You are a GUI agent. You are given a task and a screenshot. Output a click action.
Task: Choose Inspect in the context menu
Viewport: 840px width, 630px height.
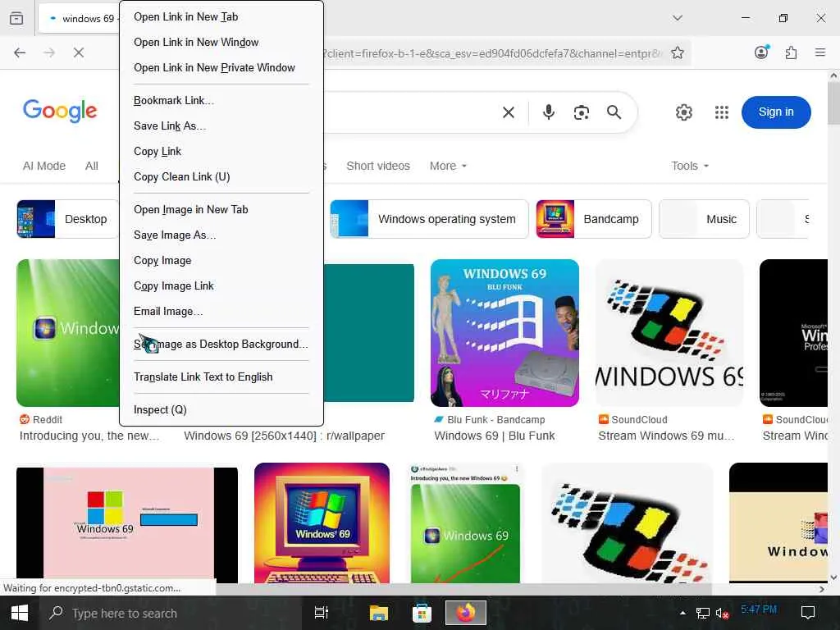(x=221, y=410)
